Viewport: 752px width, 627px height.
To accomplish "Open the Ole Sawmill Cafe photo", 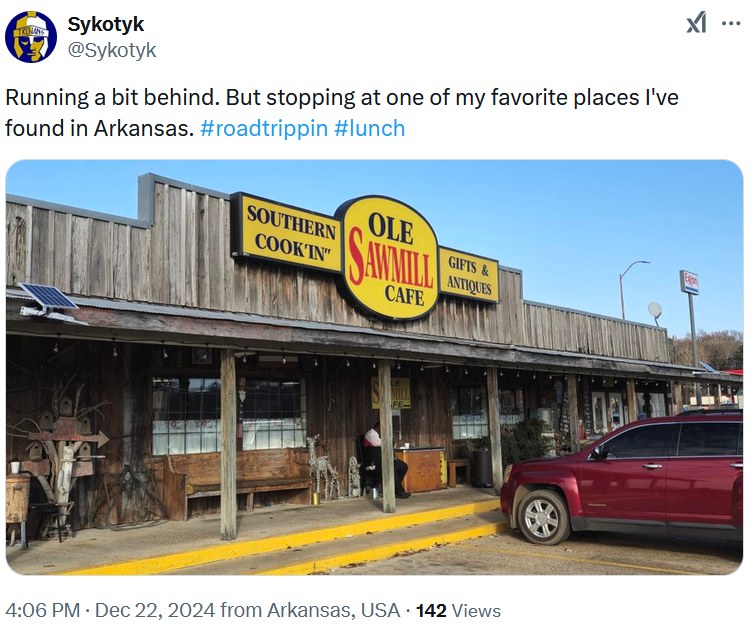I will [374, 367].
